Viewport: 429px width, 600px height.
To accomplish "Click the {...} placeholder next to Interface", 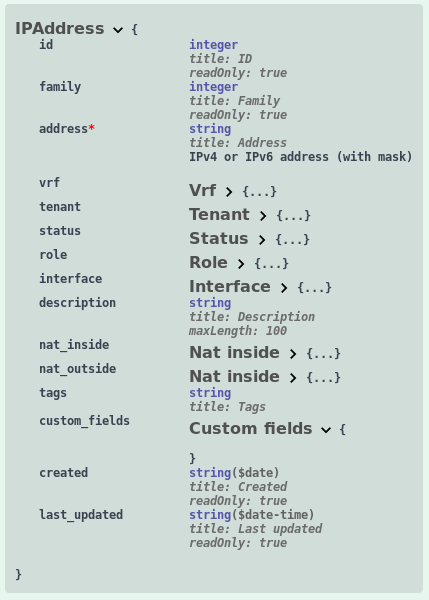I will tap(314, 288).
